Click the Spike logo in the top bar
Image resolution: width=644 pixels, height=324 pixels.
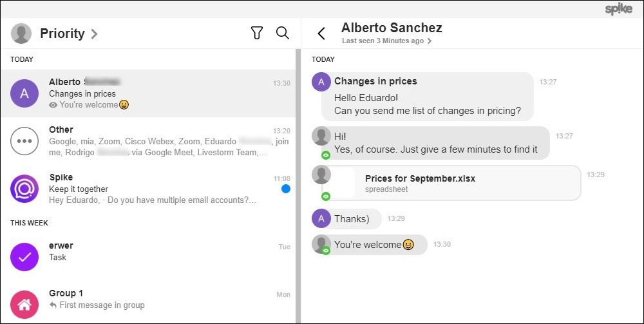[x=618, y=9]
